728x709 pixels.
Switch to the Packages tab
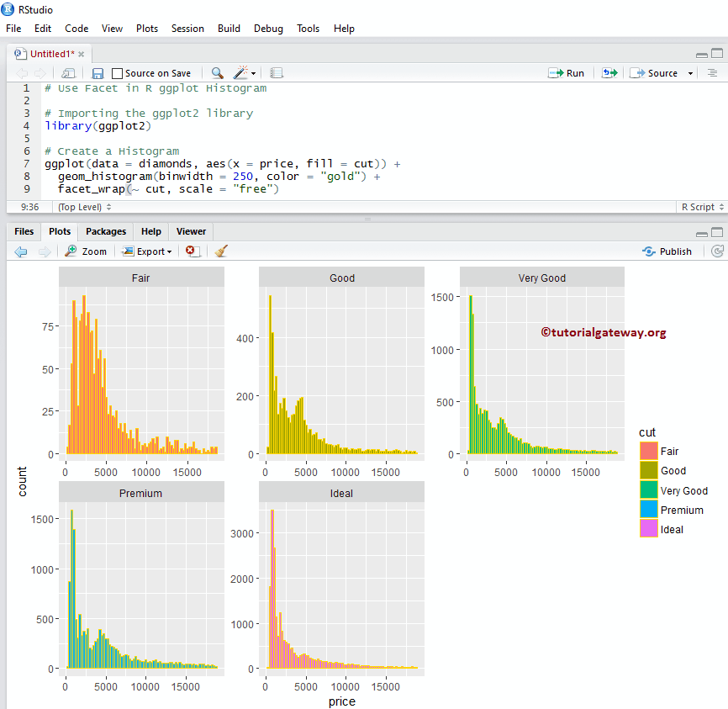(x=105, y=231)
